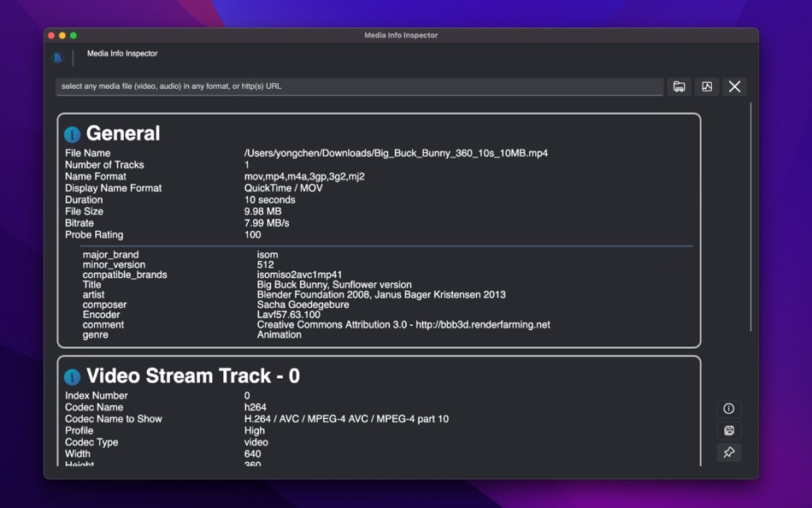Screen dimensions: 812x508
Task: Click the QuickTime / MOV value
Action: click(x=283, y=188)
